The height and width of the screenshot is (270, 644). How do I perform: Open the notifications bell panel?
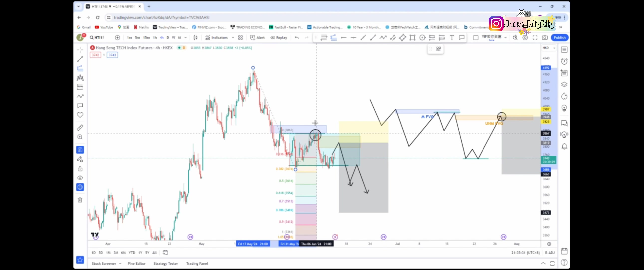click(x=564, y=146)
